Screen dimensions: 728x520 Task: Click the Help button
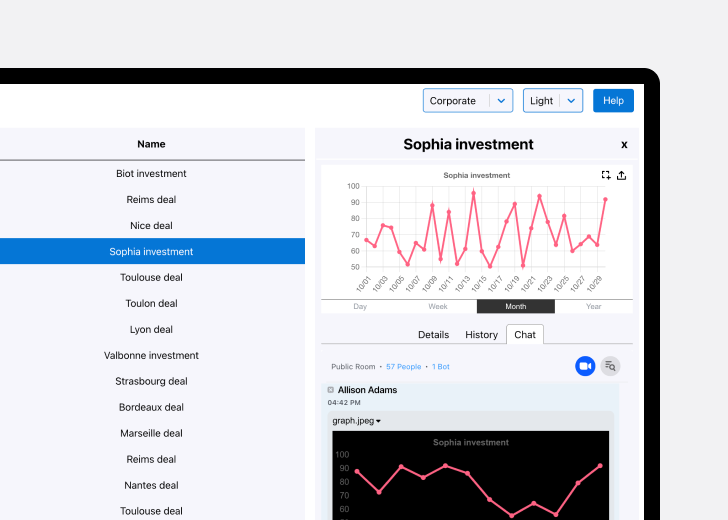(x=613, y=101)
